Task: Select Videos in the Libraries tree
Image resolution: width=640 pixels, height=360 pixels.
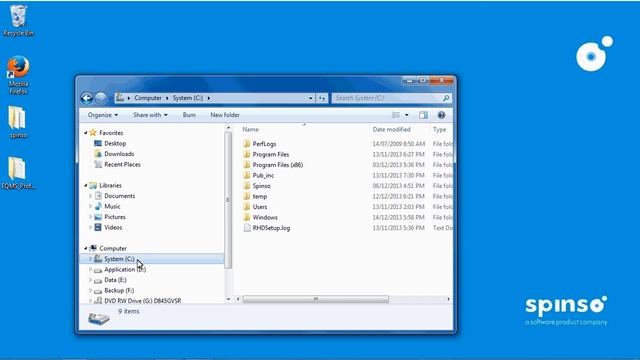Action: pyautogui.click(x=113, y=227)
